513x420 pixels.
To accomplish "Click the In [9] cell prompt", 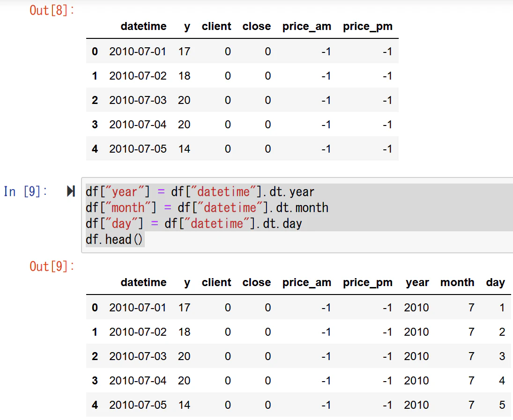I will click(25, 192).
